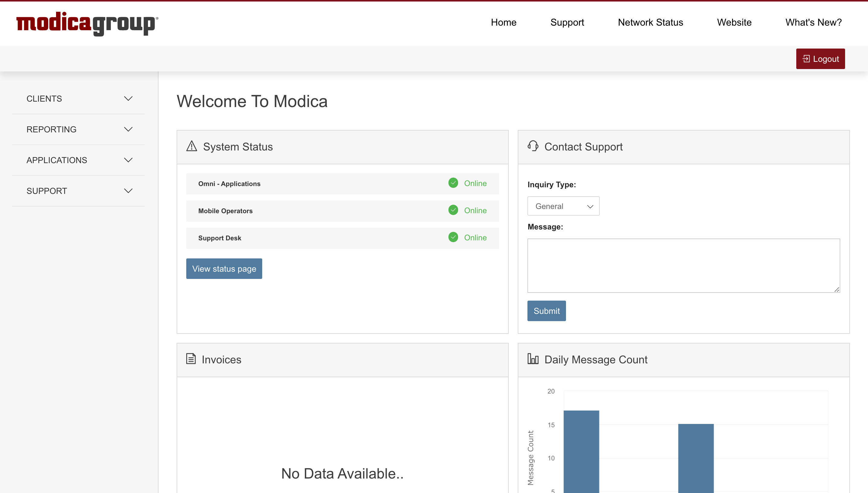Expand the REPORTING sidebar section
Image resolution: width=868 pixels, height=493 pixels.
(78, 129)
